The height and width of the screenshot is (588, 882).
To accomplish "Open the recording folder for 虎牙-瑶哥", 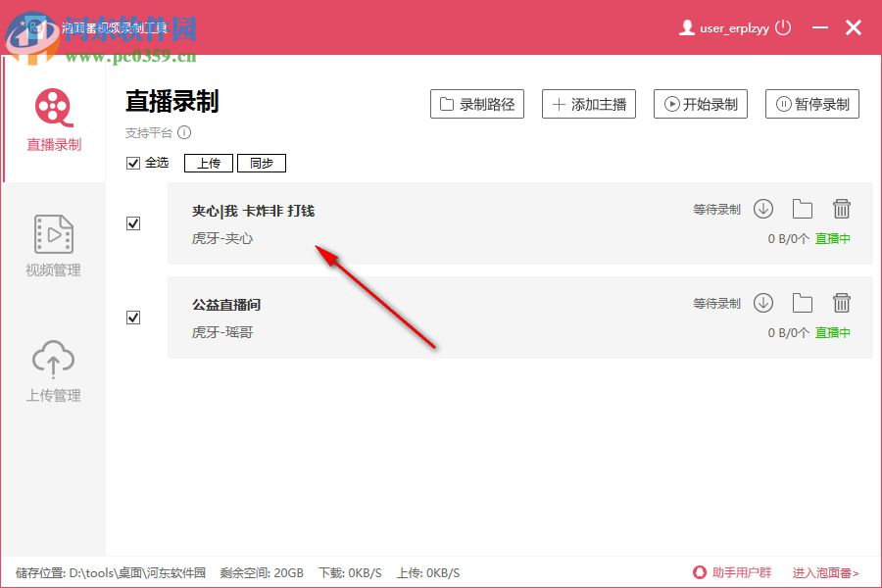I will pyautogui.click(x=803, y=302).
